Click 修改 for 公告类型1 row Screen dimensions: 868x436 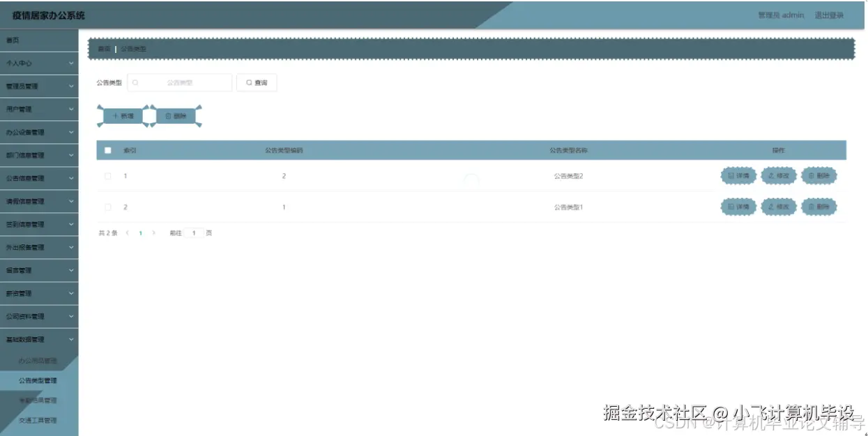pos(779,207)
